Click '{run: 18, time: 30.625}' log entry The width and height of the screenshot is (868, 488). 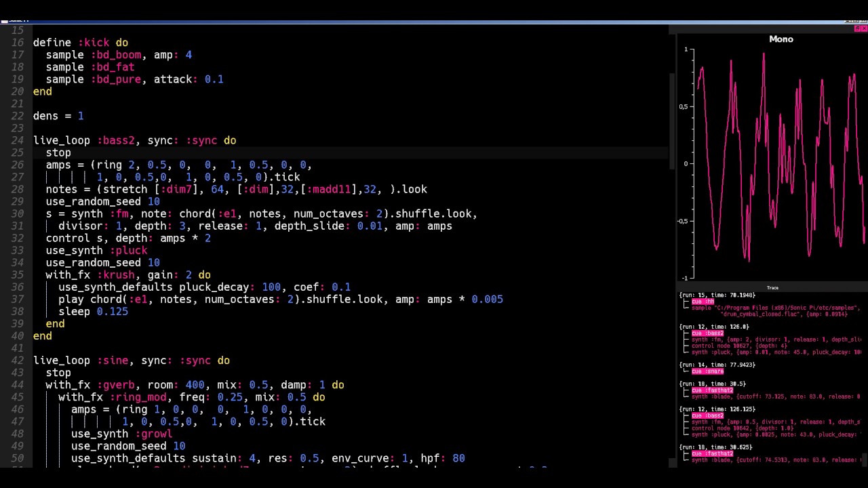715,447
